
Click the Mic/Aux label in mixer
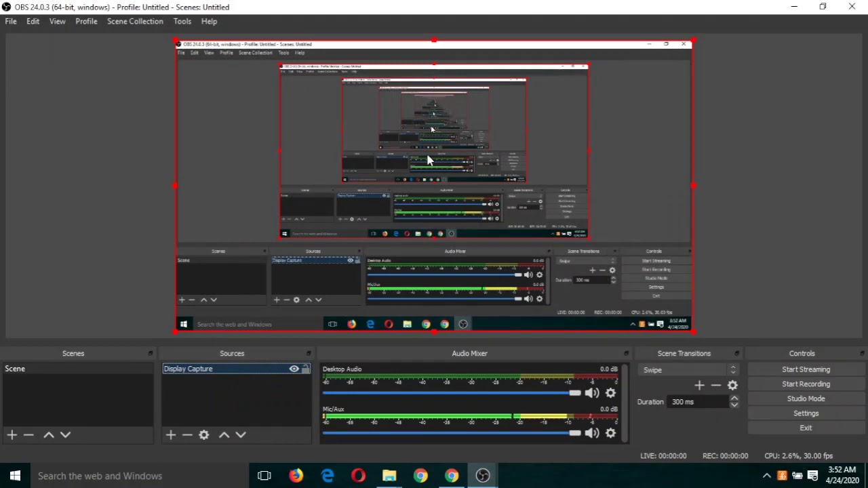[333, 409]
